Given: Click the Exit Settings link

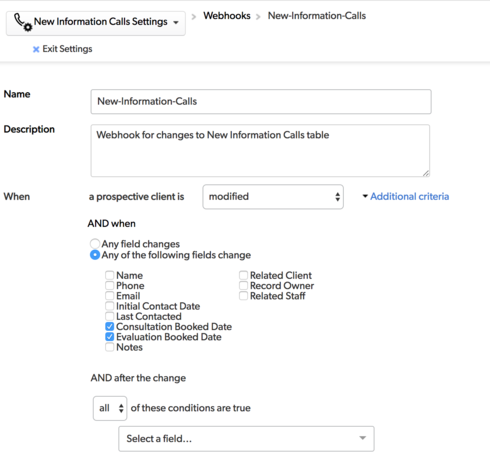Looking at the screenshot, I should point(67,49).
